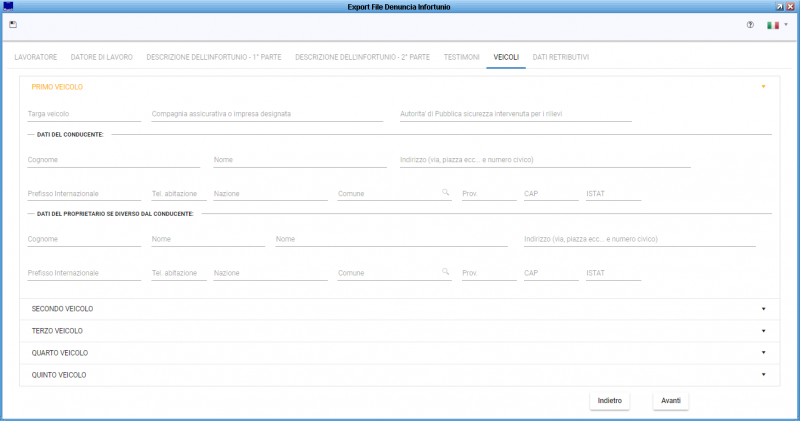Expand the Quinto Veicolo panel
The image size is (800, 421).
tap(763, 375)
